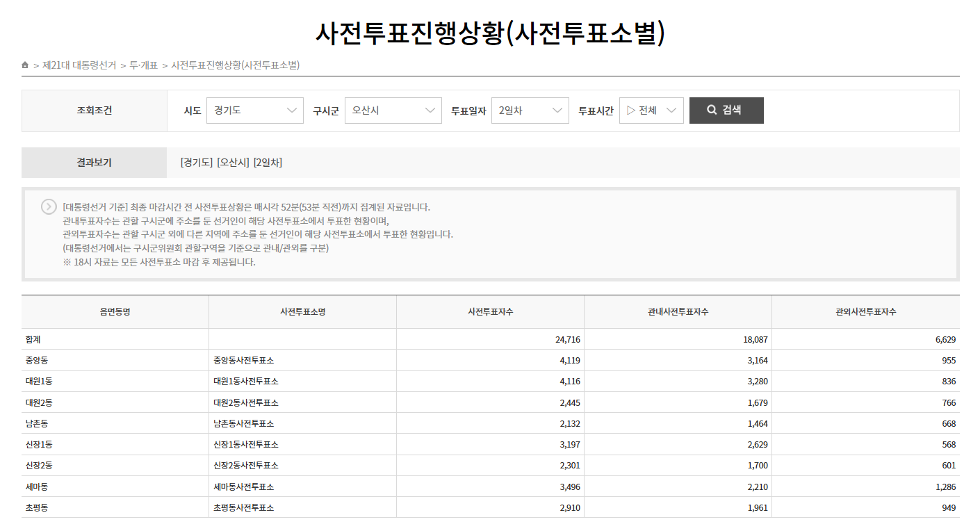980x531 pixels.
Task: Select the 세마동 row name cell
Action: point(37,487)
